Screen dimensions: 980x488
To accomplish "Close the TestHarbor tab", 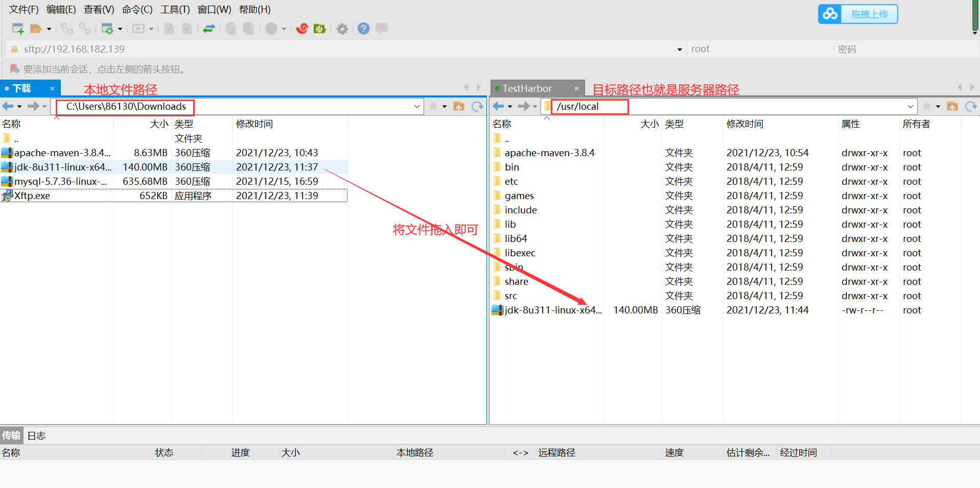I will click(576, 88).
